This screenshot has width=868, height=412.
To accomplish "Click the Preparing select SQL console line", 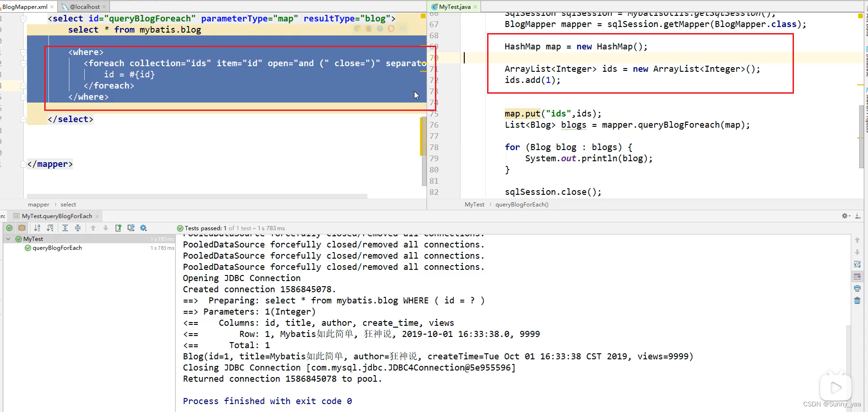I will 334,301.
